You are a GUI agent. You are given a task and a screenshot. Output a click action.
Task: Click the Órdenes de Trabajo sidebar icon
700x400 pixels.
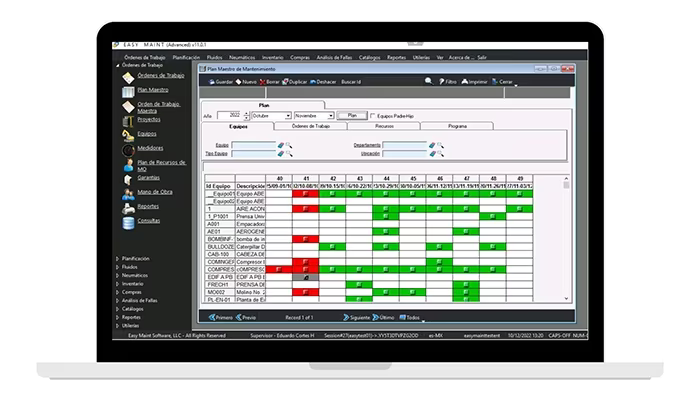tap(128, 78)
